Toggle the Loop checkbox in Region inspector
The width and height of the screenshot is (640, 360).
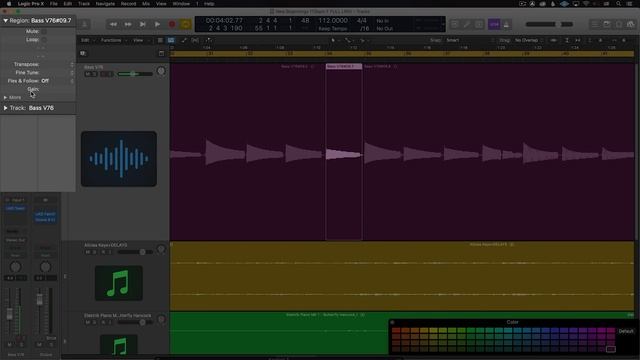coord(44,40)
